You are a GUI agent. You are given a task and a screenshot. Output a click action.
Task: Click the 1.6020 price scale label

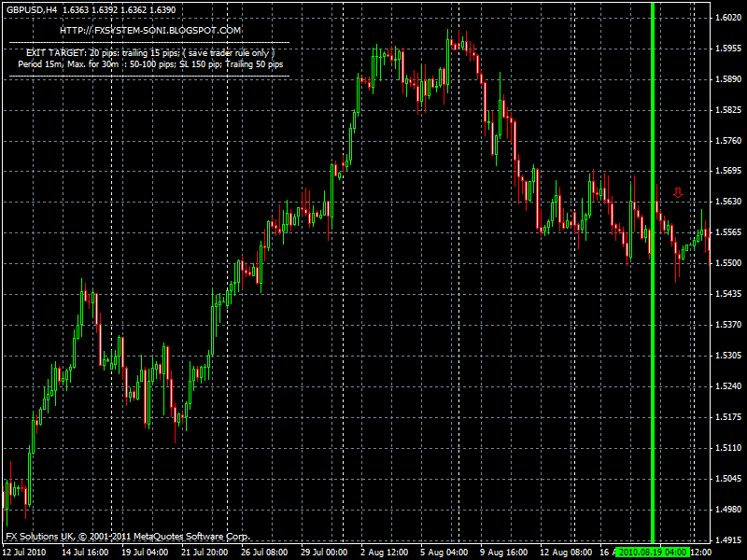tap(728, 18)
